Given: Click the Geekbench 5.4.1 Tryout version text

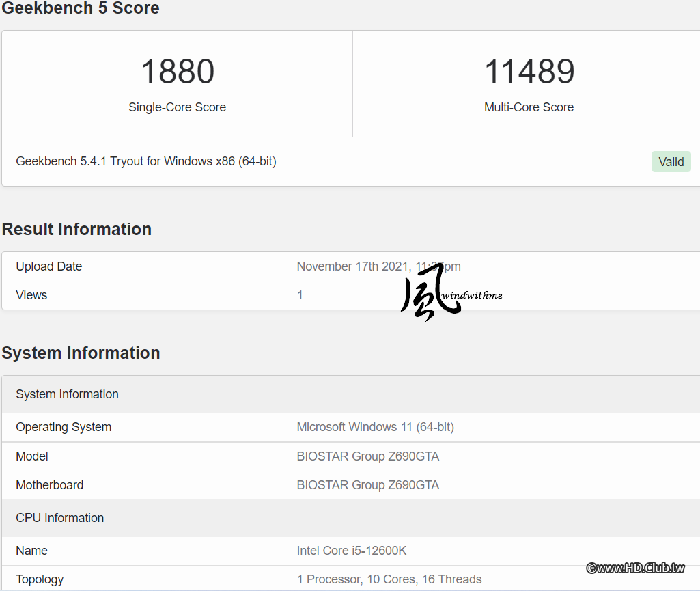Looking at the screenshot, I should pos(146,161).
